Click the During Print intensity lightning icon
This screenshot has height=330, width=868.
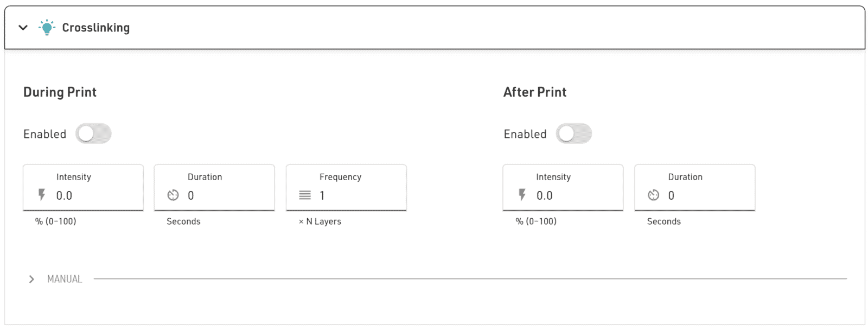click(42, 195)
